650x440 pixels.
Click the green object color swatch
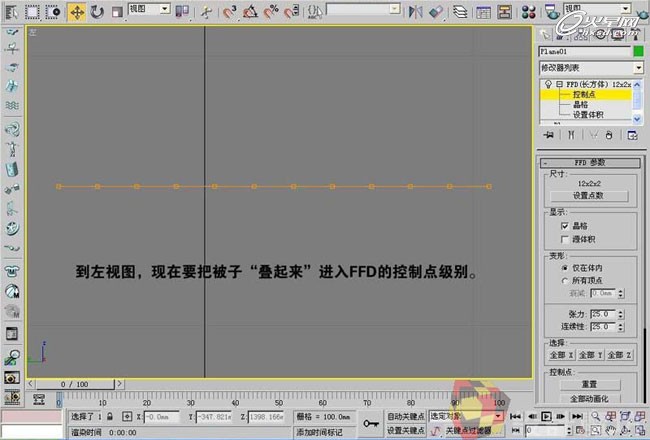[x=636, y=50]
